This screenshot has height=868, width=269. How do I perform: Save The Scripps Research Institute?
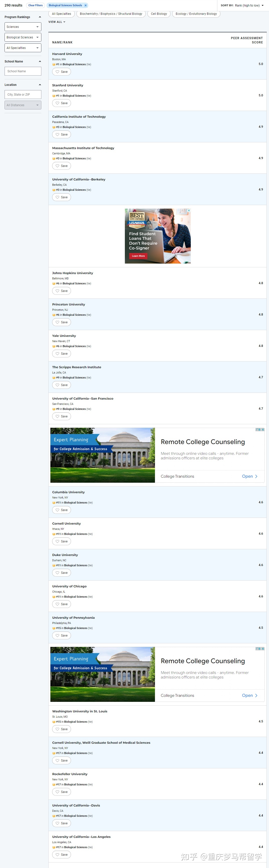click(x=62, y=385)
